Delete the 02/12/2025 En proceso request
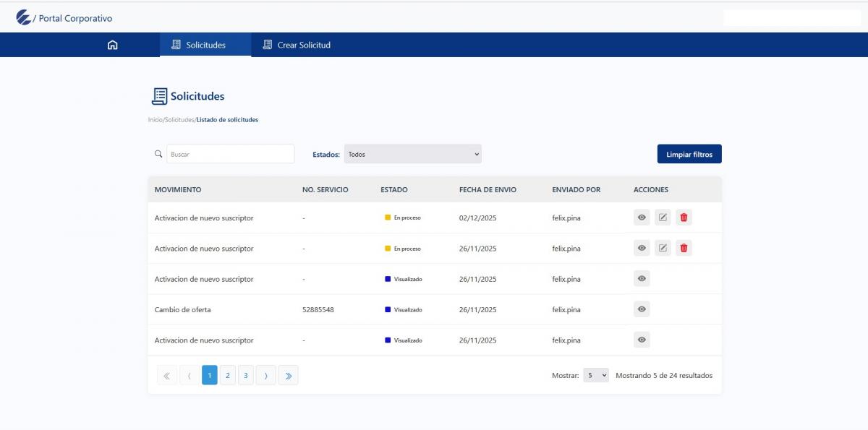This screenshot has height=430, width=868. (684, 218)
